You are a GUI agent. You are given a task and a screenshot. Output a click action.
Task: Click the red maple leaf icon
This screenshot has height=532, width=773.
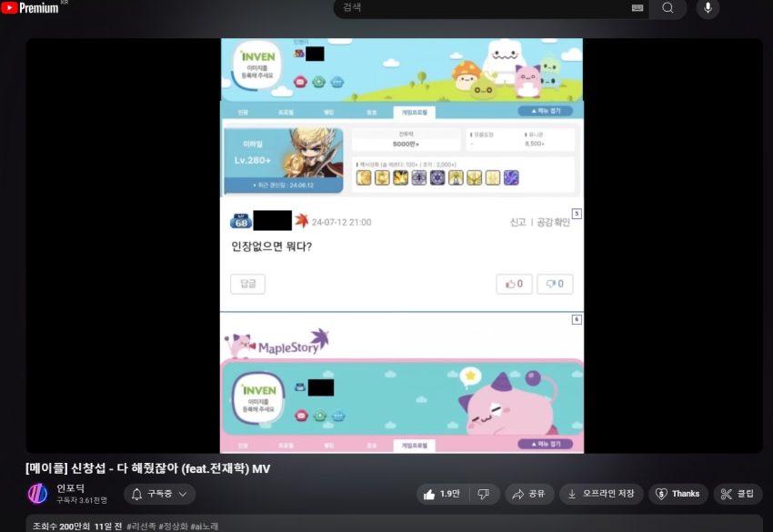[302, 220]
